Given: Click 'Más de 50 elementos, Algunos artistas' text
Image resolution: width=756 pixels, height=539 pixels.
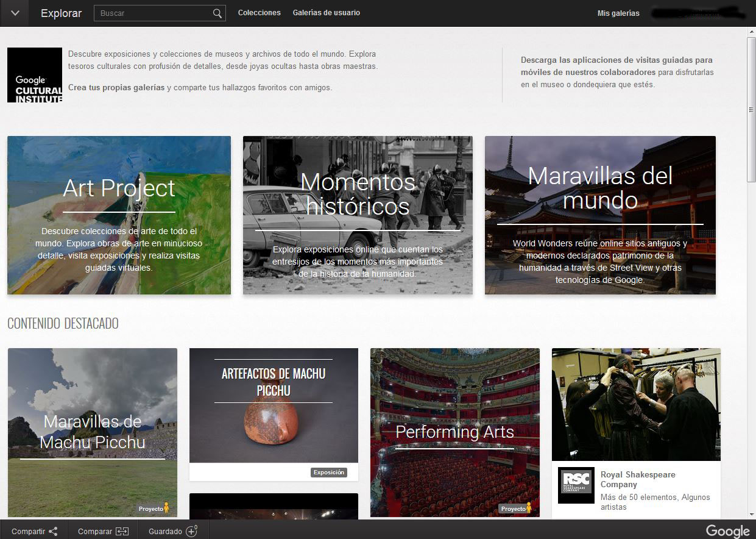Looking at the screenshot, I should pos(655,502).
